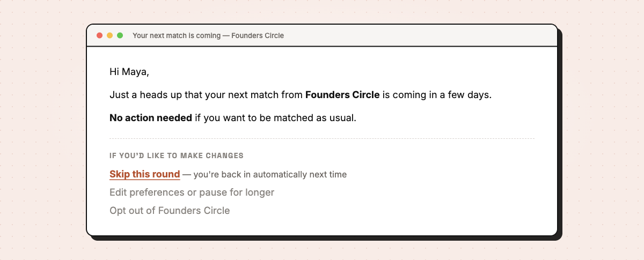The width and height of the screenshot is (644, 260).
Task: Click the yellow minimize window button
Action: click(x=109, y=35)
